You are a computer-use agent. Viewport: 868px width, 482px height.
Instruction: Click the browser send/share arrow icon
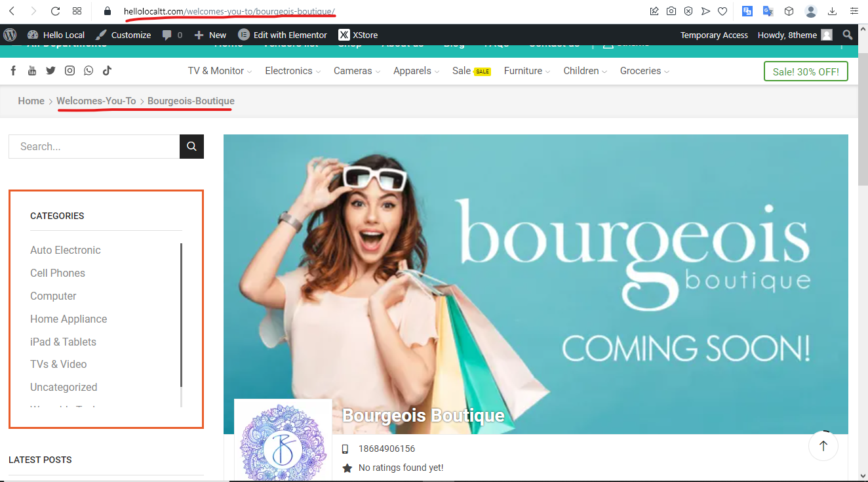705,11
